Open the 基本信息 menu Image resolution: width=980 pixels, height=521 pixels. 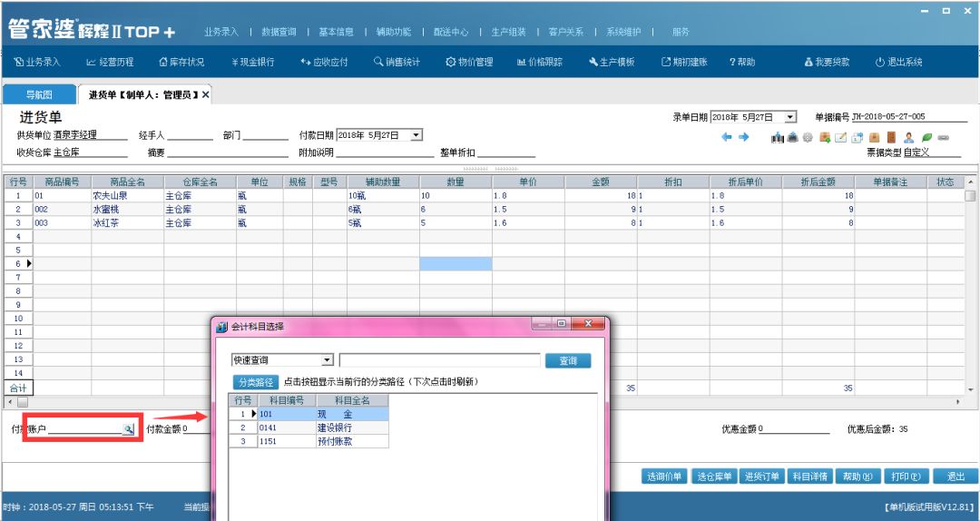click(x=336, y=32)
